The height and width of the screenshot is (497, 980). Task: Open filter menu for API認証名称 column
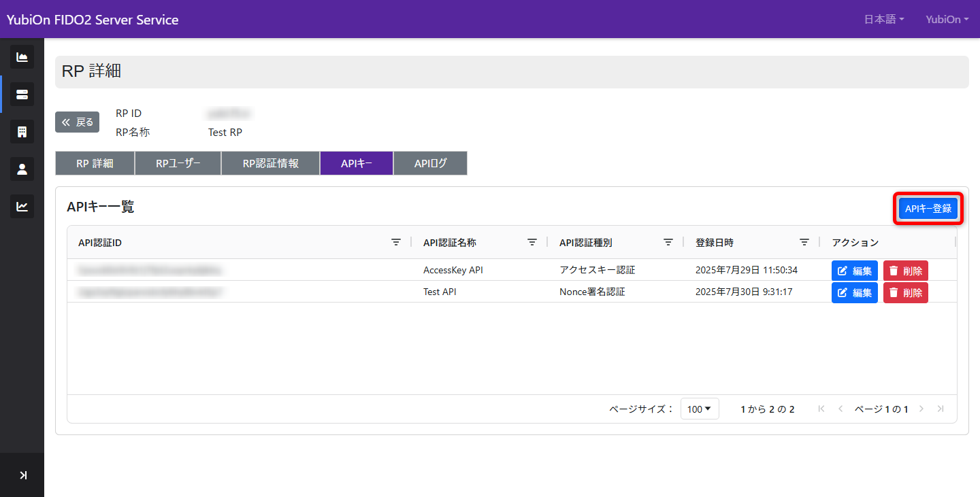pyautogui.click(x=532, y=242)
